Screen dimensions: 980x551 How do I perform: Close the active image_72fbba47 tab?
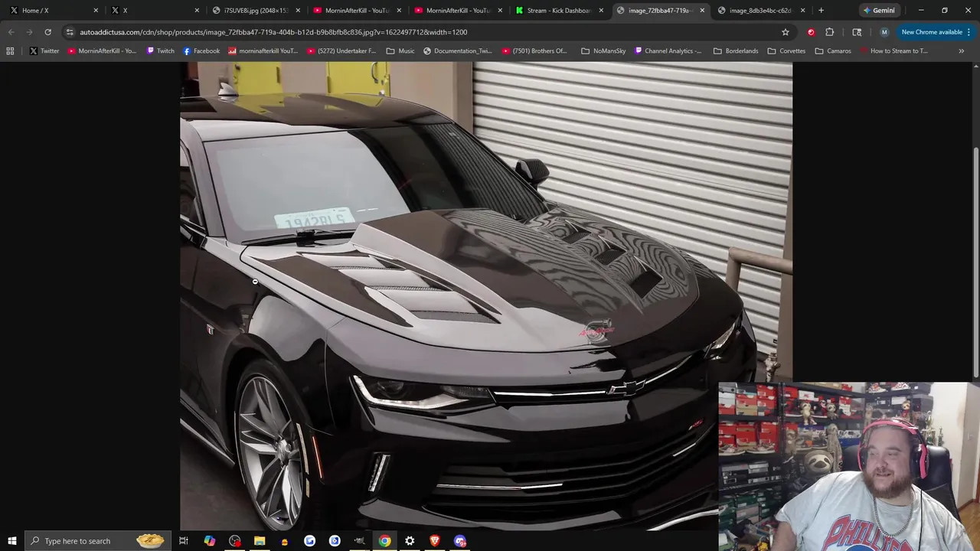point(702,11)
